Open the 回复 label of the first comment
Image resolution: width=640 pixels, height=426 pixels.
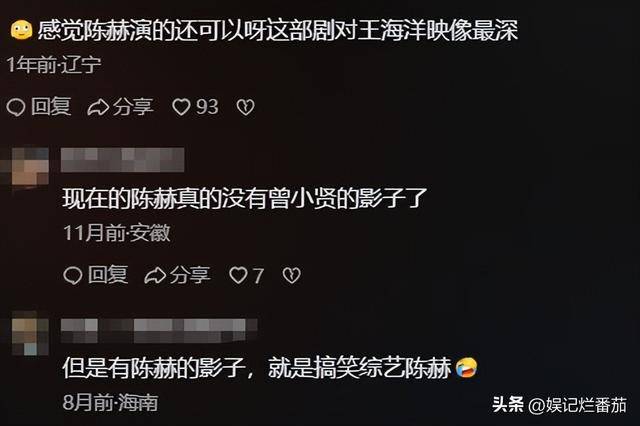[51, 107]
